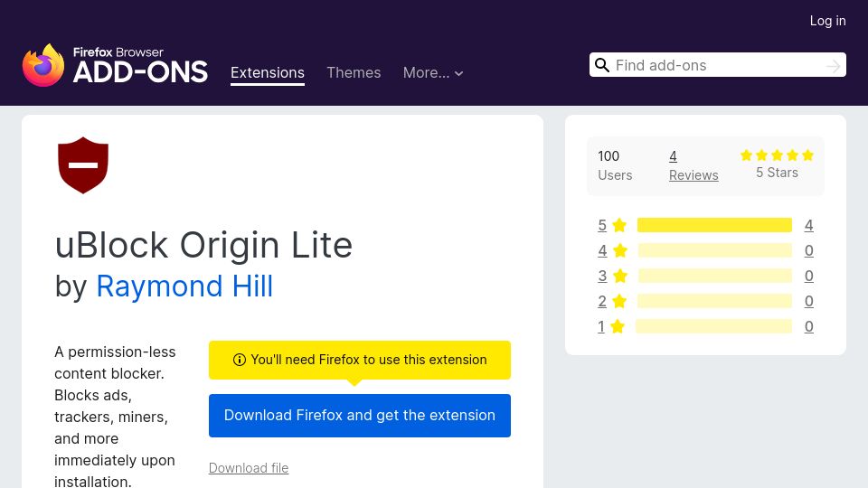The height and width of the screenshot is (488, 868).
Task: Click the 5 Stars label
Action: (x=778, y=173)
